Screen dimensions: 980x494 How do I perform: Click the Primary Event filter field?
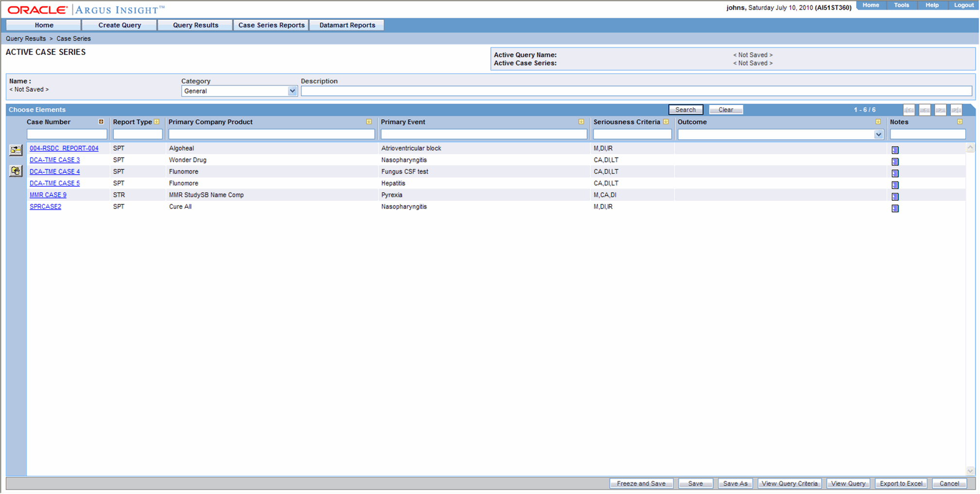click(484, 134)
